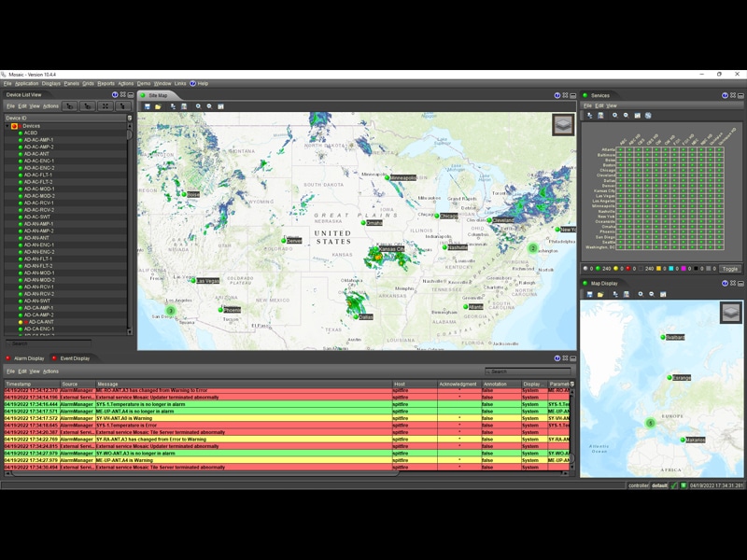Click the chart icon in Services panel toolbar

click(x=636, y=115)
